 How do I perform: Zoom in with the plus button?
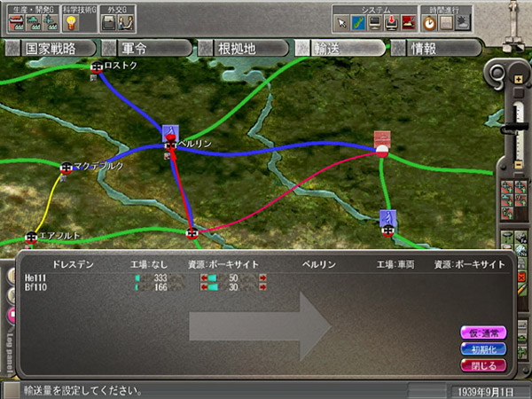[x=518, y=80]
